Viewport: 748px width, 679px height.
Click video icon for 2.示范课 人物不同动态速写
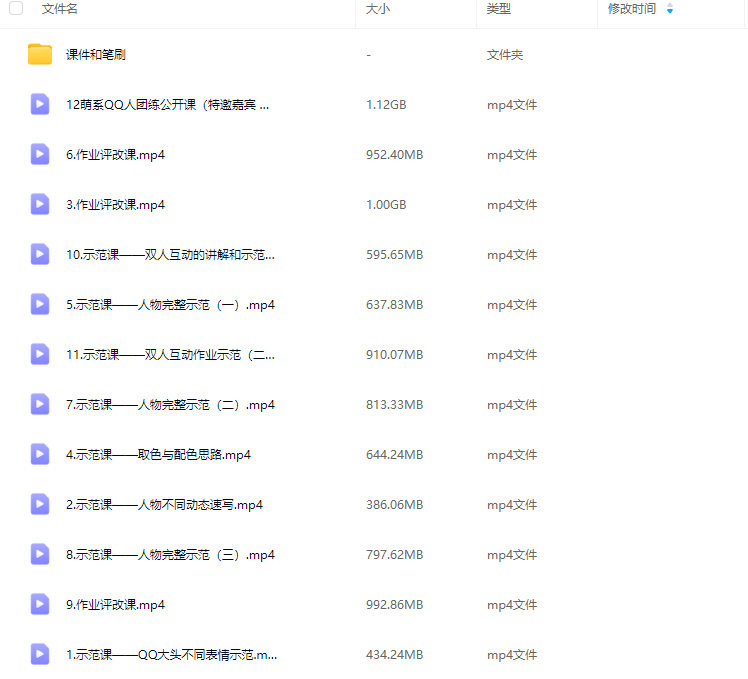pos(40,505)
